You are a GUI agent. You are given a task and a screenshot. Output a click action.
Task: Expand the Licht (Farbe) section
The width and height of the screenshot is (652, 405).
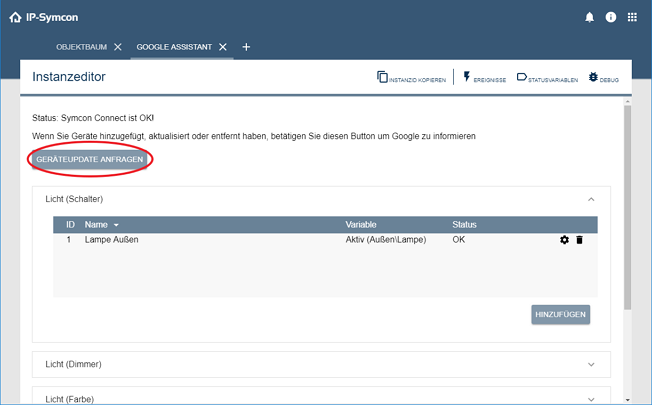pyautogui.click(x=591, y=398)
